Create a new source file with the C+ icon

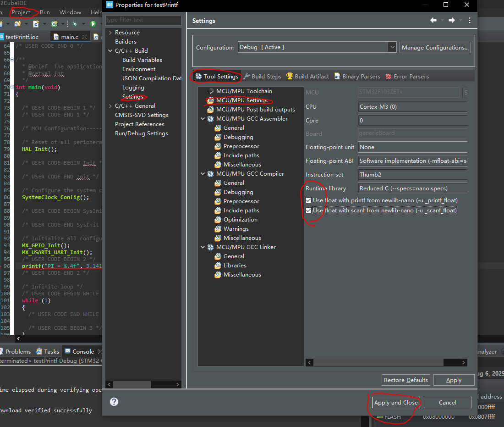pyautogui.click(x=36, y=23)
